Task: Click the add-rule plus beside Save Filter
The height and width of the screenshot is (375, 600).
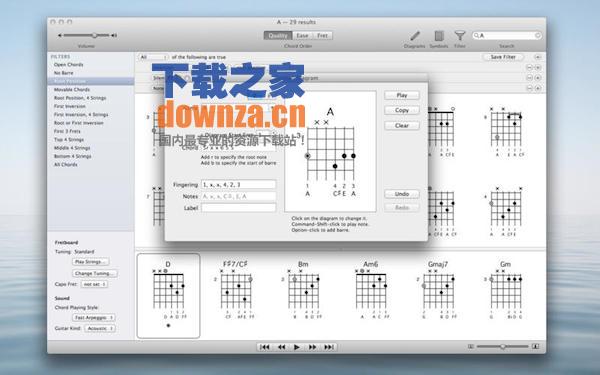Action: click(x=538, y=57)
